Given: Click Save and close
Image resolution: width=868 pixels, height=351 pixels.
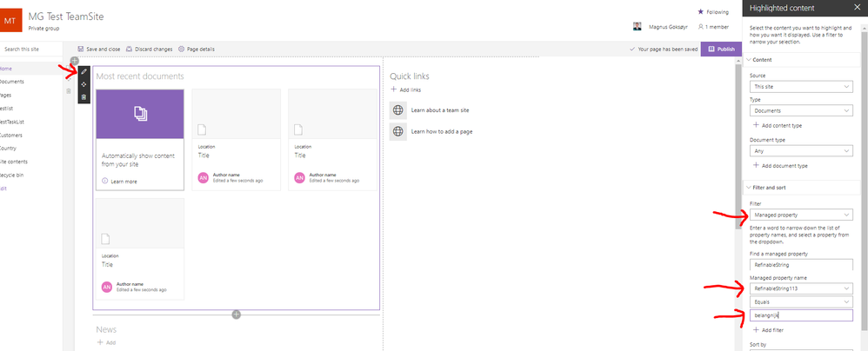Looking at the screenshot, I should 99,50.
